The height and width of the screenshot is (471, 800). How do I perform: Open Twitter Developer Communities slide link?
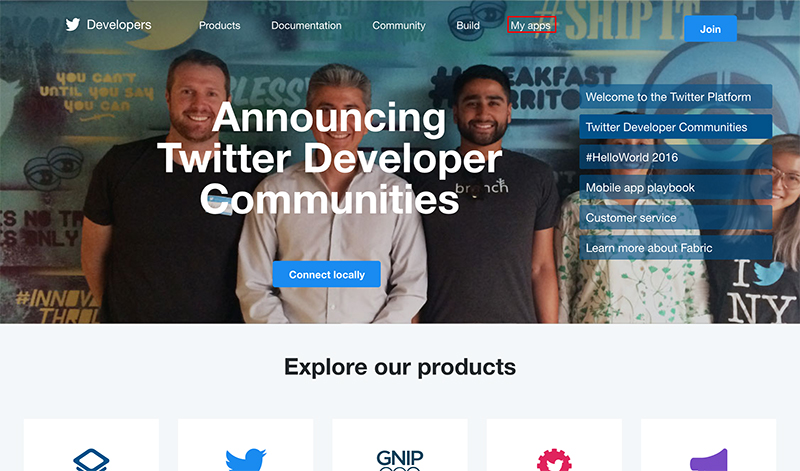click(676, 127)
